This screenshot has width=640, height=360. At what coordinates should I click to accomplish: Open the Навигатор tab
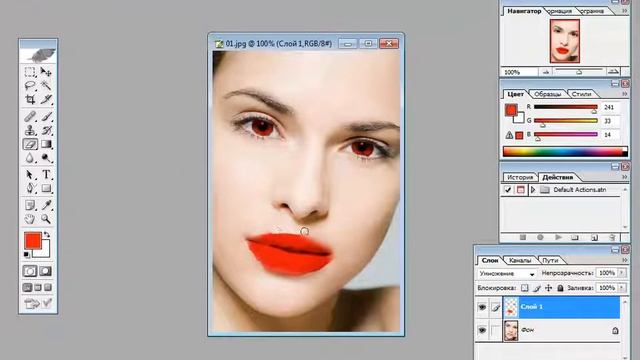point(524,11)
